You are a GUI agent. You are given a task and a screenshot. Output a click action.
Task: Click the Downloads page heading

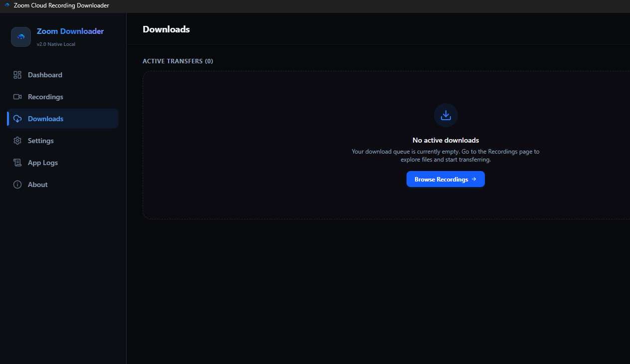[166, 29]
